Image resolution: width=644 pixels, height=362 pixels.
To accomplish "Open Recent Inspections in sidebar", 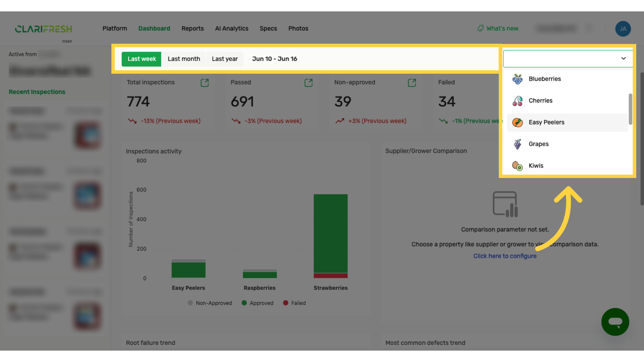I will (x=37, y=92).
